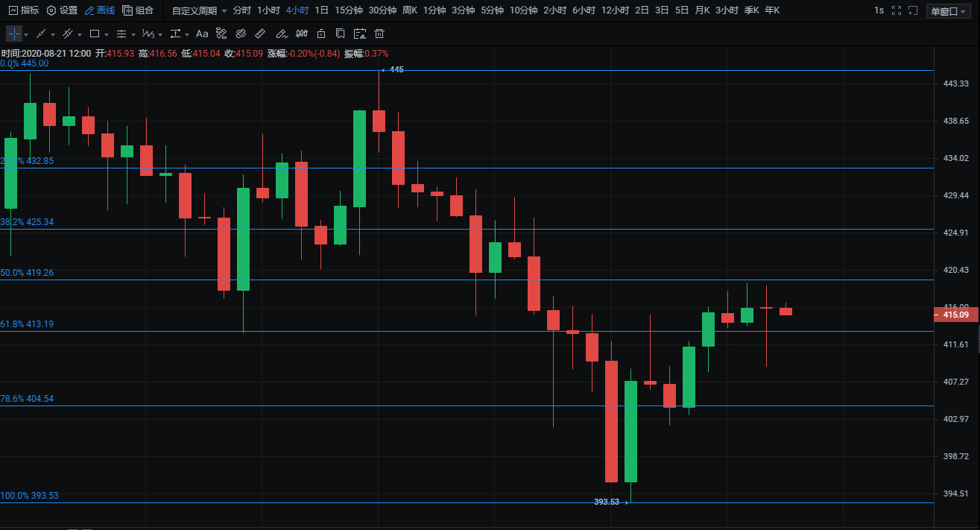Select the crosshair cursor tool

tap(14, 34)
